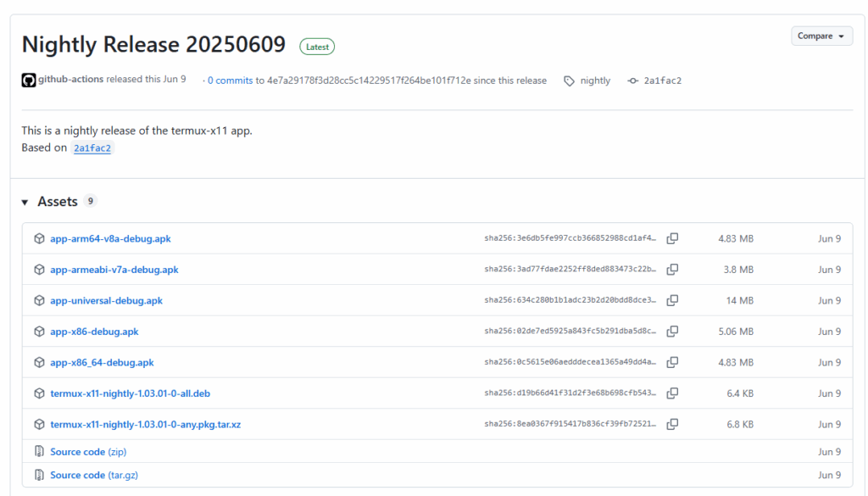This screenshot has width=868, height=496.
Task: Open the Nightly Release 20250609 title
Action: 153,44
